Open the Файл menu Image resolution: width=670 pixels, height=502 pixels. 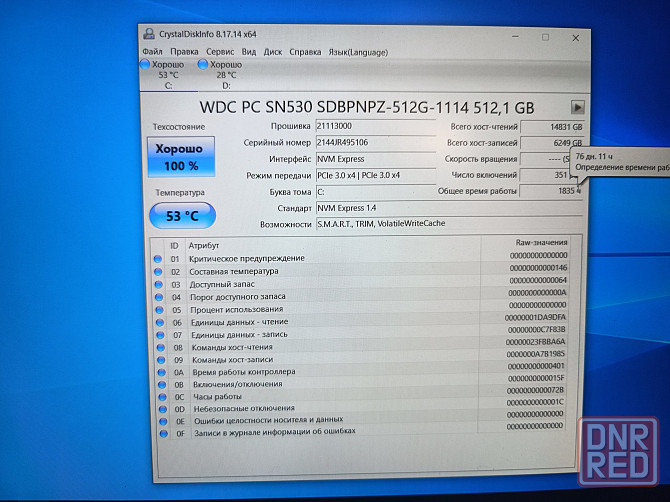[x=152, y=52]
